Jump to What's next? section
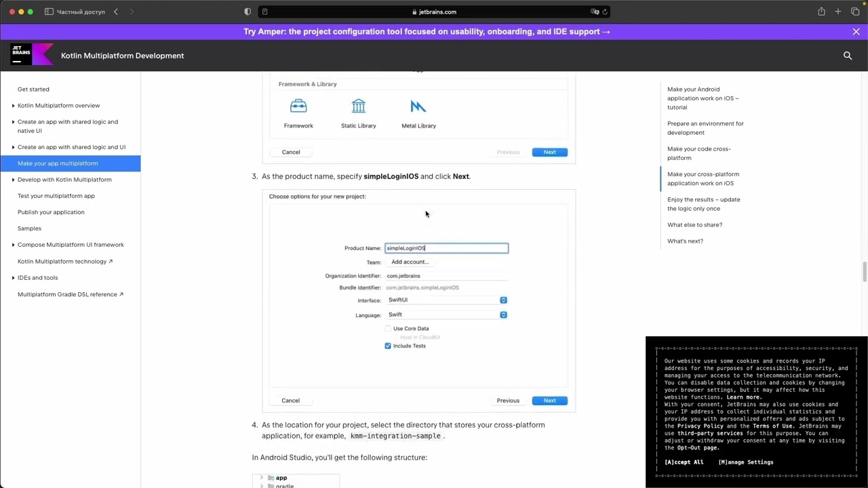Screen dimensions: 868x488 point(685,241)
